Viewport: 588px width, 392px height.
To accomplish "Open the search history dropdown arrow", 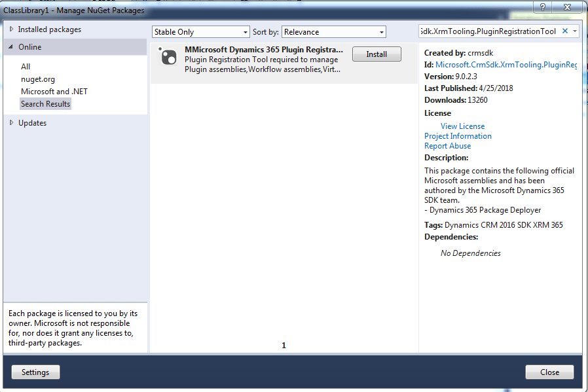I will pyautogui.click(x=574, y=31).
